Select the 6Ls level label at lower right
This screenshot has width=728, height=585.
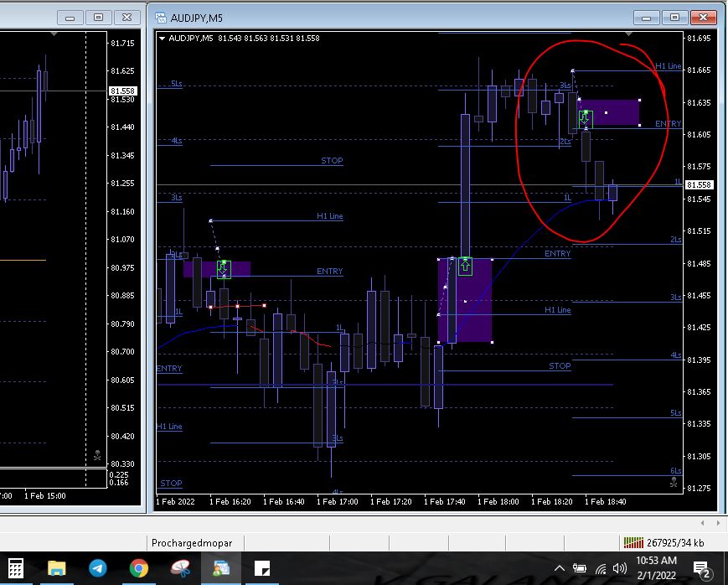pyautogui.click(x=675, y=471)
